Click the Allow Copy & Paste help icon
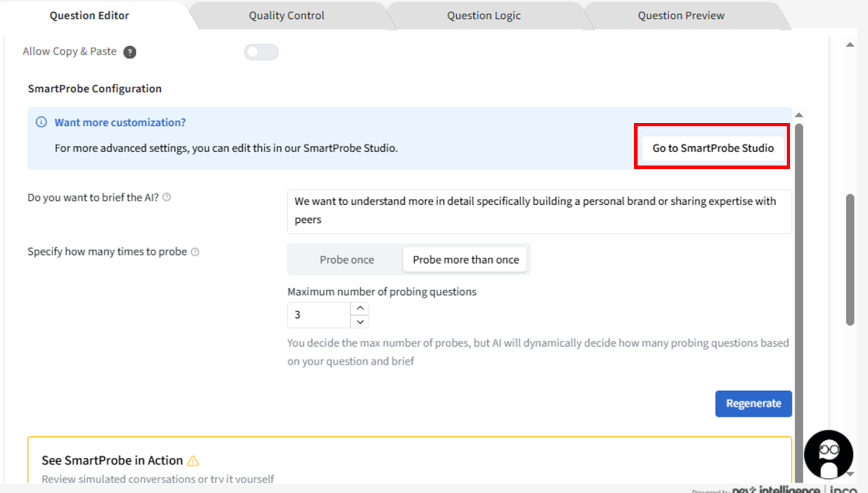This screenshot has height=493, width=868. pos(130,52)
